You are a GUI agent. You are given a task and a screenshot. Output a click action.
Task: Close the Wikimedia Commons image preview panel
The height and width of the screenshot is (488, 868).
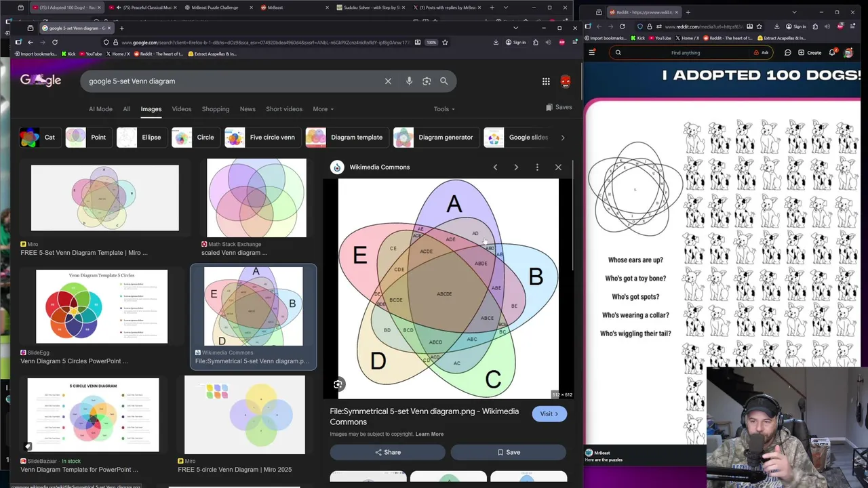click(558, 167)
